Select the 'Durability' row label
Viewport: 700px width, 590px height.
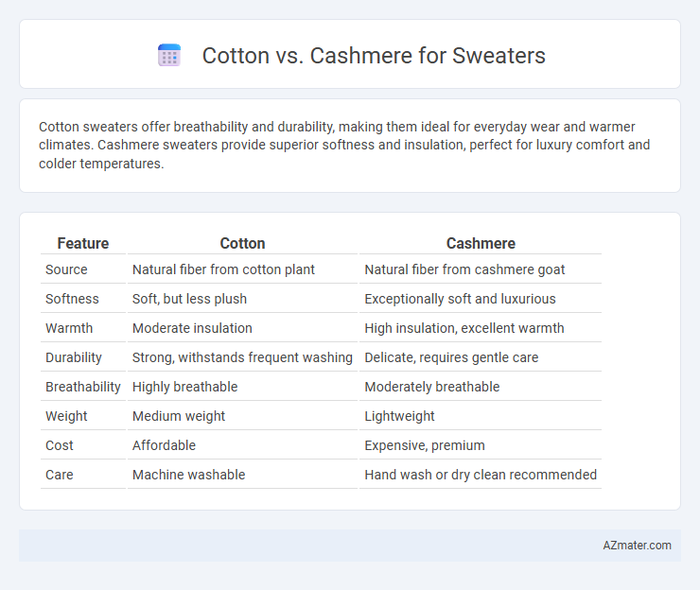(74, 357)
